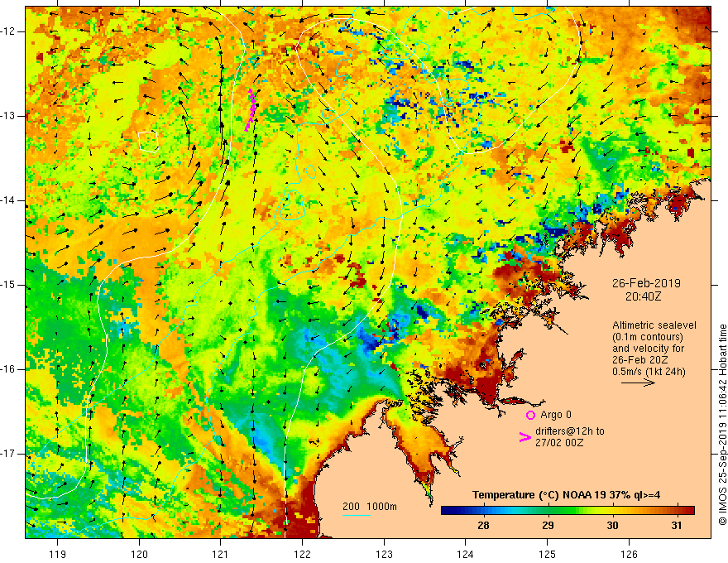Viewport: 728px width, 563px height.
Task: Click the longitude axis label 124
Action: pos(466,554)
